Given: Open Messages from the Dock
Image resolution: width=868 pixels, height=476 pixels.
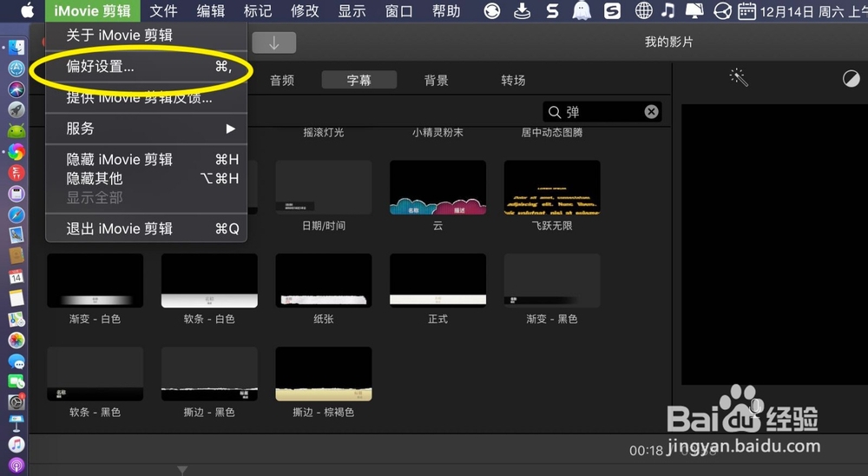Looking at the screenshot, I should point(16,361).
